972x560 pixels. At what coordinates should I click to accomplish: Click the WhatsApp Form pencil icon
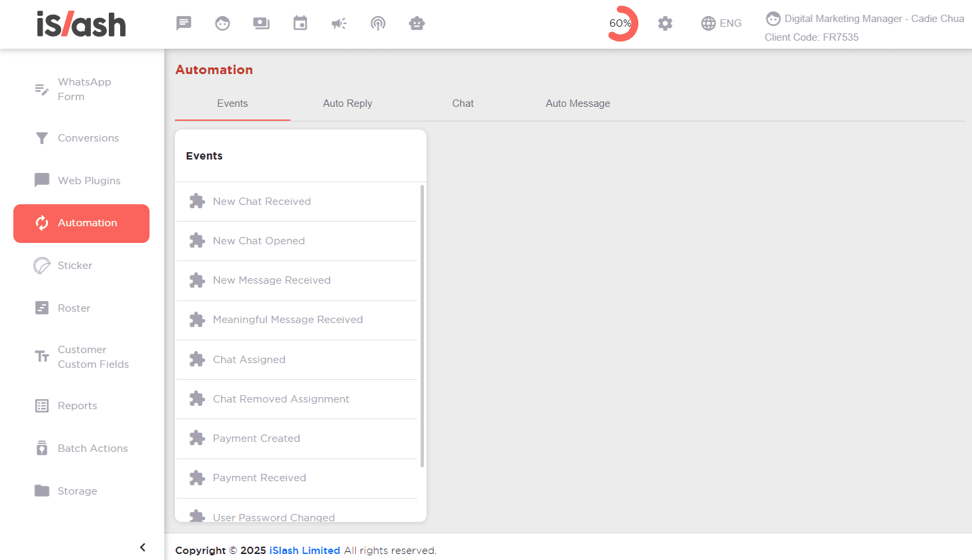click(42, 89)
